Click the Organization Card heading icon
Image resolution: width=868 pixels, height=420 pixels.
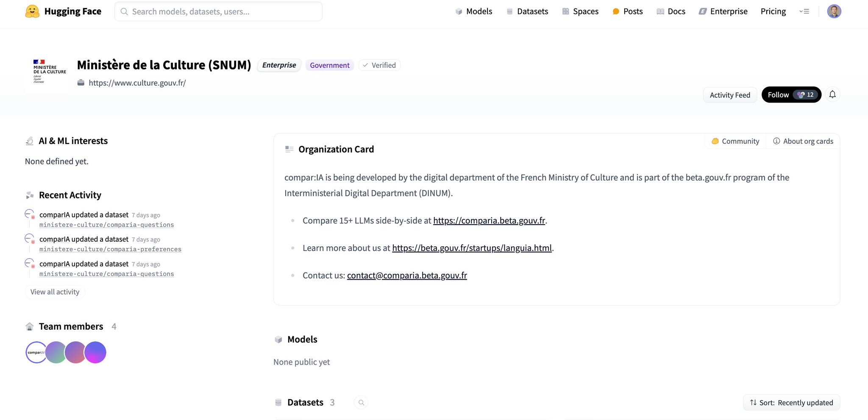click(289, 149)
